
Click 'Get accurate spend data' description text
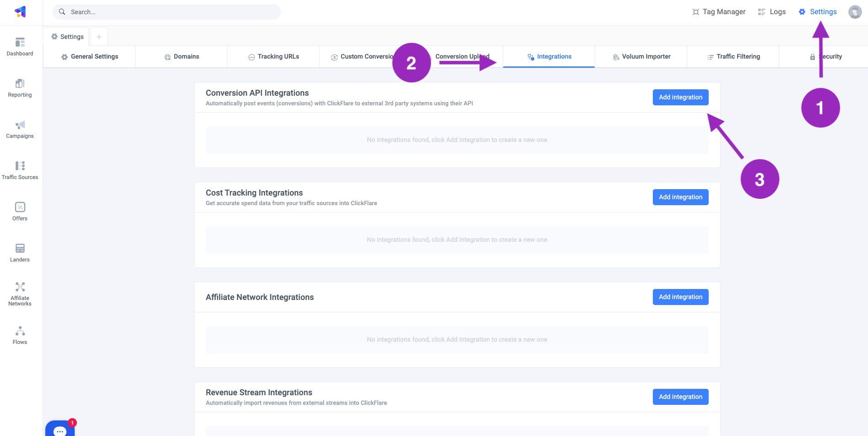291,203
